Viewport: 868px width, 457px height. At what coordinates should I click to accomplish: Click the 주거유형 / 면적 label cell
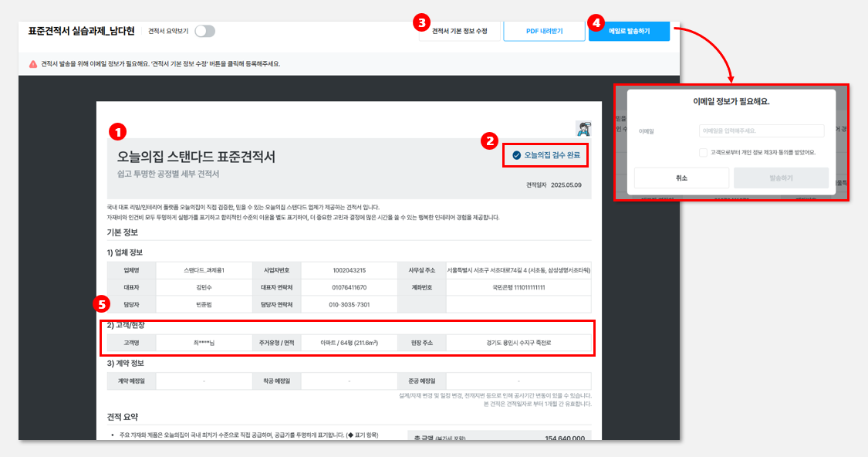click(x=277, y=343)
